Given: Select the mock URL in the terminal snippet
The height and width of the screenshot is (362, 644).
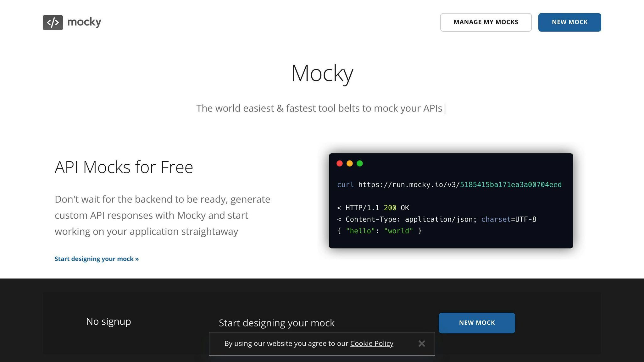Looking at the screenshot, I should [x=510, y=185].
